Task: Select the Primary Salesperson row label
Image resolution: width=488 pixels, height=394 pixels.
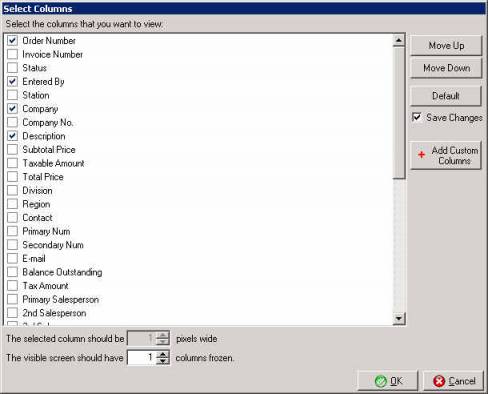Action: click(x=61, y=299)
